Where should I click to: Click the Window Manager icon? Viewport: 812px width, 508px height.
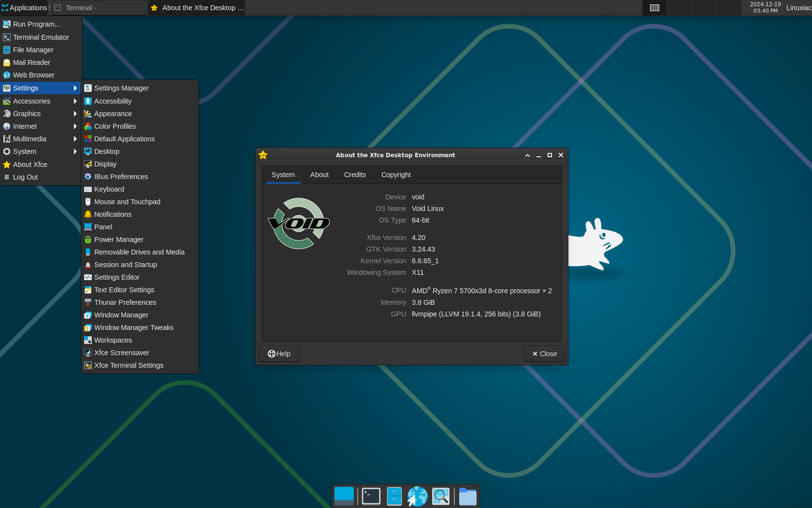(x=88, y=315)
